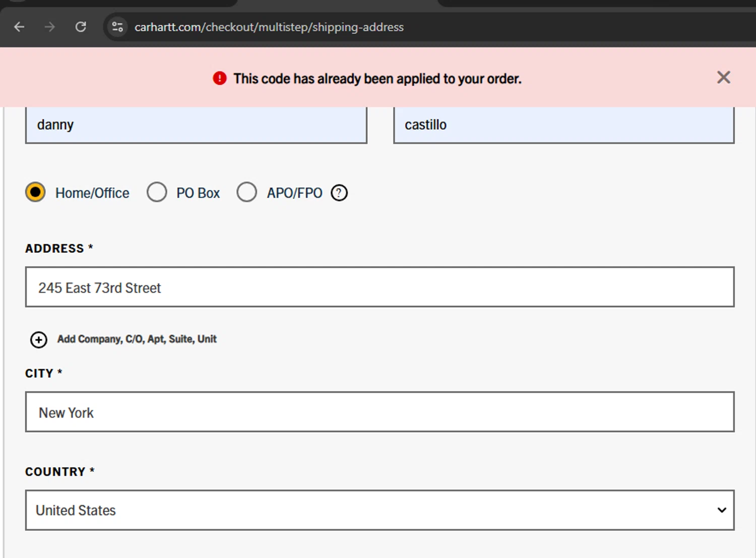Click the browser back arrow

point(19,27)
